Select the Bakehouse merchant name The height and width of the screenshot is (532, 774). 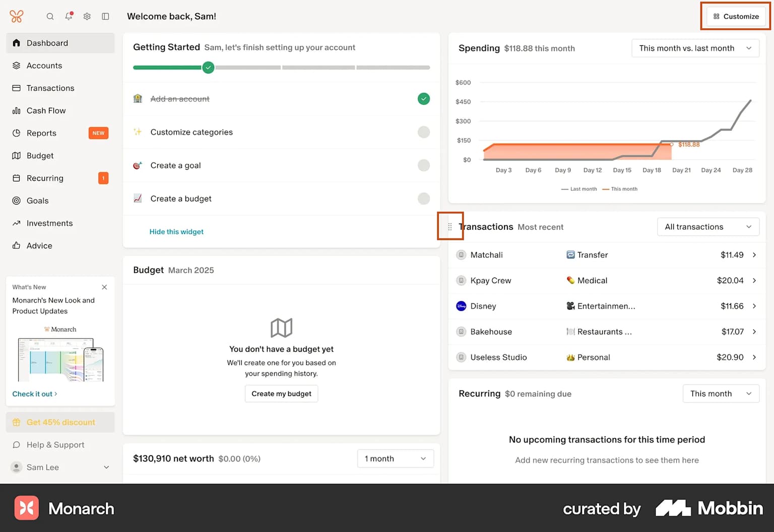point(491,331)
